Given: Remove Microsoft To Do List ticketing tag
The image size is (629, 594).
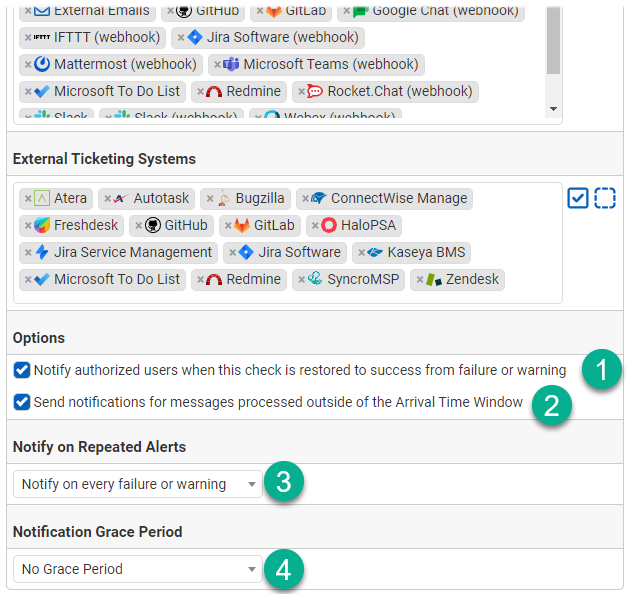Looking at the screenshot, I should pyautogui.click(x=28, y=280).
